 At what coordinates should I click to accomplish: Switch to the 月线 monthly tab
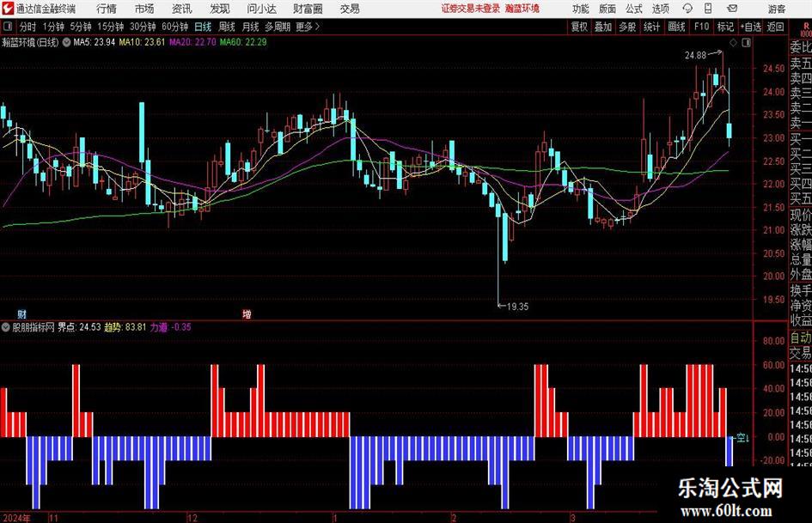[x=250, y=27]
